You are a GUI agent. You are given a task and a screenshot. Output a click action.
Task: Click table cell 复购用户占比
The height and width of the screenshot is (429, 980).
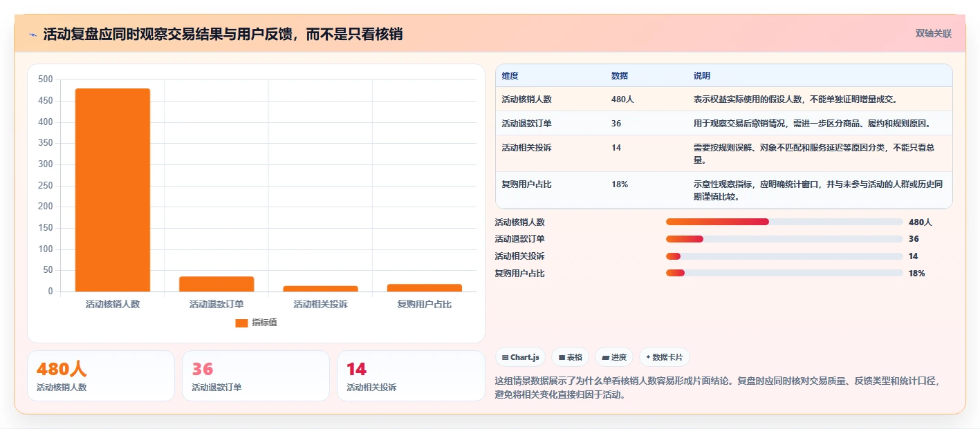pos(527,184)
